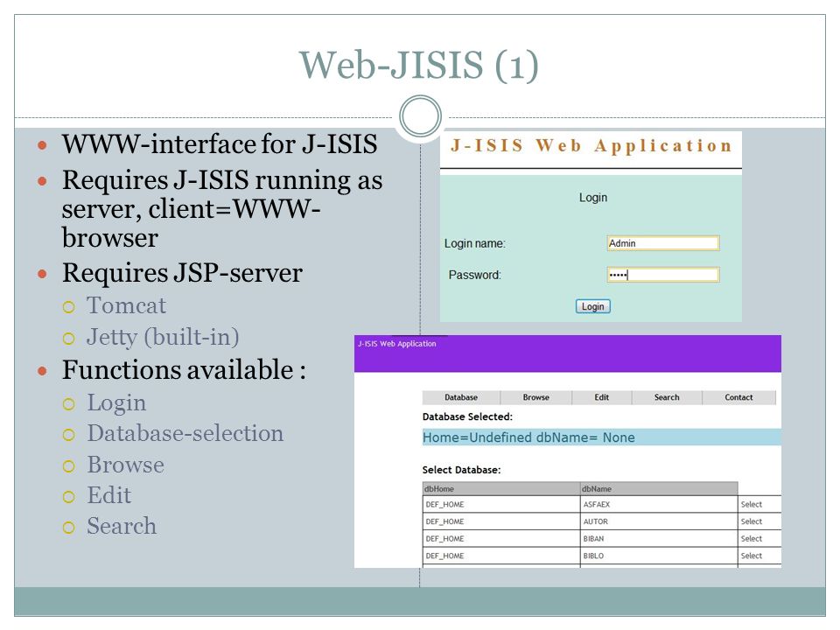Click the 'Login name:' label
Screen dimensions: 840x630
click(474, 244)
